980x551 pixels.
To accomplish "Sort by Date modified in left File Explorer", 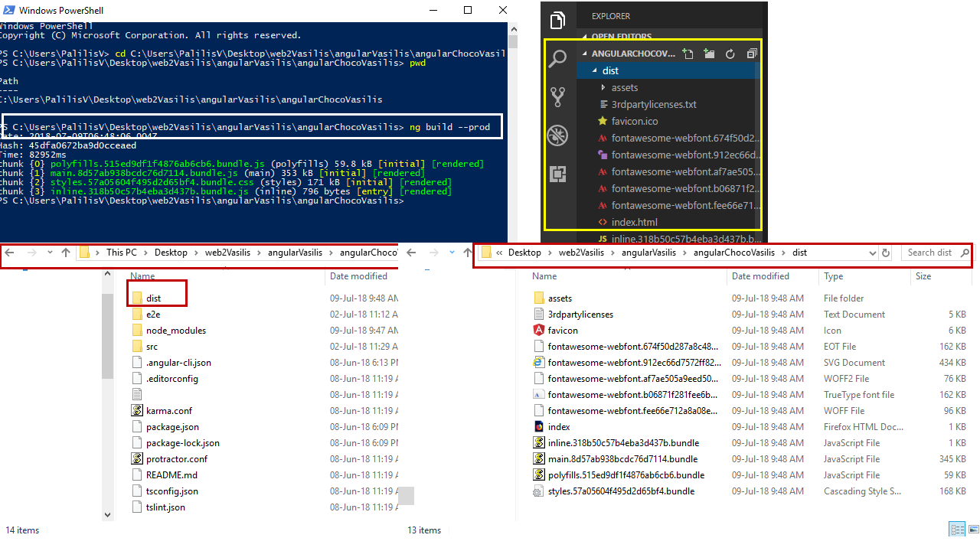I will tap(358, 276).
